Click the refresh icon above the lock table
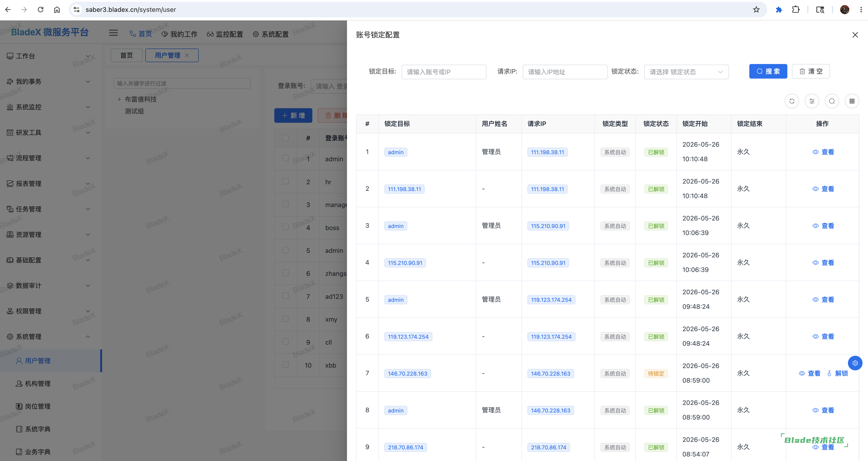This screenshot has width=868, height=461. click(792, 101)
